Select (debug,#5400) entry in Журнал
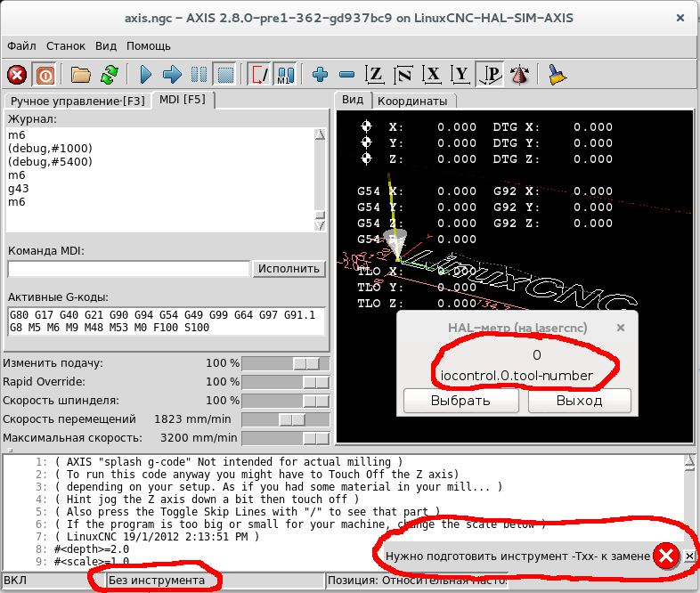This screenshot has height=593, width=700. (x=50, y=161)
